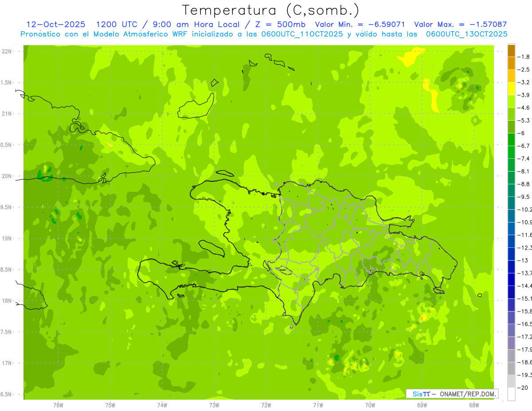Pick the amber swatch between -2.5 and -3.2
Viewport: 532px width, 411px height.
[x=511, y=76]
